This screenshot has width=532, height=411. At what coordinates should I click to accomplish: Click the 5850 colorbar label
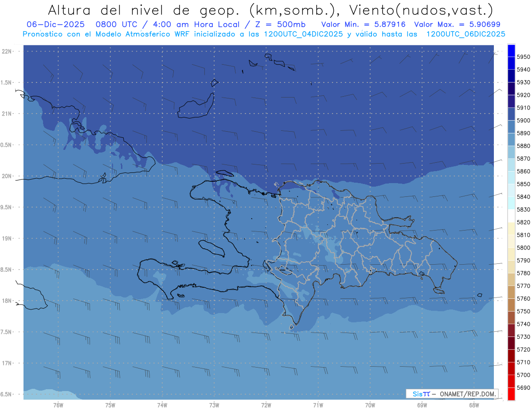[x=523, y=184]
